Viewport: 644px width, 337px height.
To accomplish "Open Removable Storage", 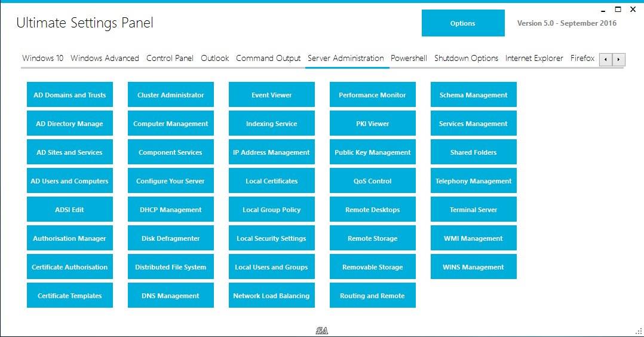I will tap(373, 266).
